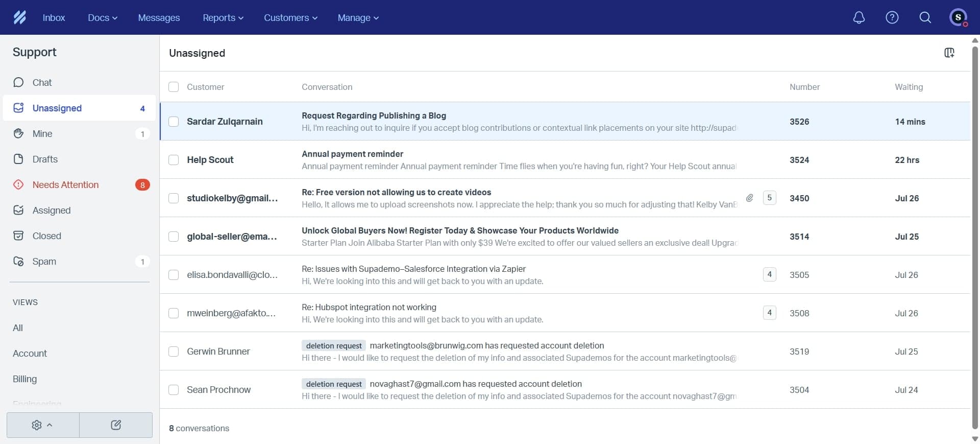This screenshot has height=444, width=980.
Task: Click the Help Scout logo icon
Action: pyautogui.click(x=20, y=17)
